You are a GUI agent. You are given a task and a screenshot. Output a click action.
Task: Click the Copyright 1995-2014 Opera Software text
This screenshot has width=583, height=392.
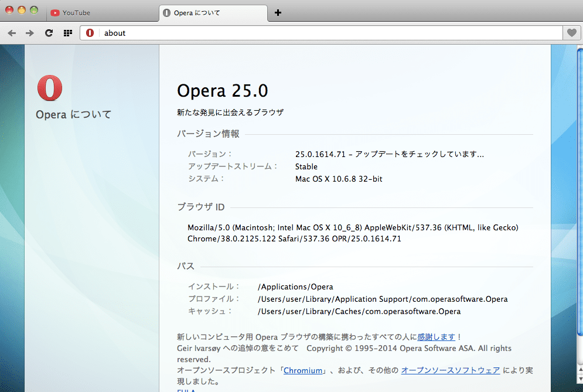point(390,349)
